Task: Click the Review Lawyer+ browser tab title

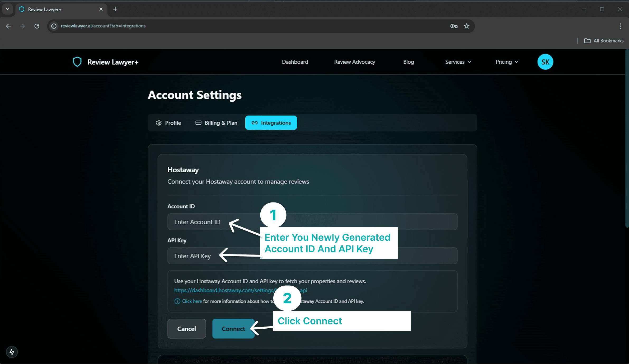Action: pyautogui.click(x=45, y=9)
